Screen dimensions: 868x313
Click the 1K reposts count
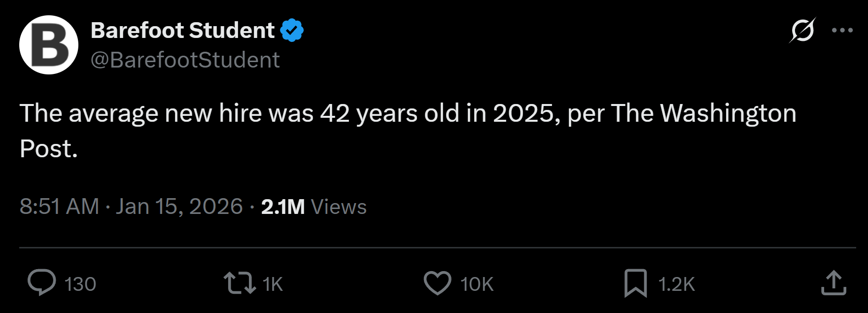tap(273, 284)
